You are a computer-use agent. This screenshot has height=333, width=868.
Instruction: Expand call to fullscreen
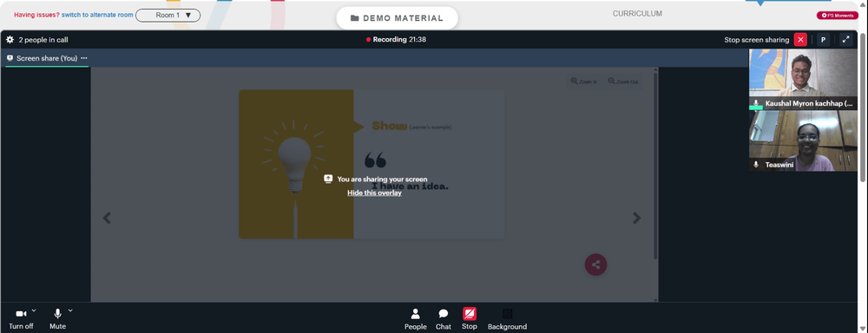845,40
